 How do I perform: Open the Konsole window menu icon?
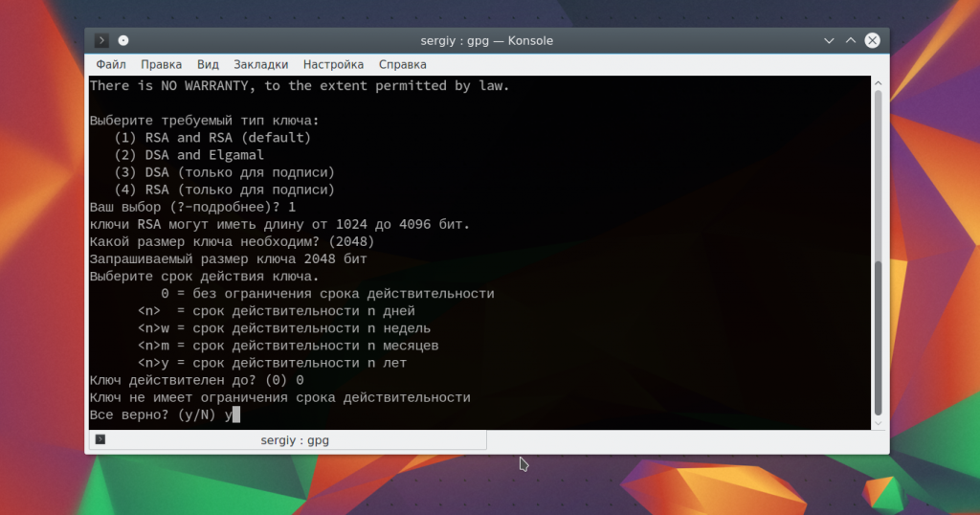click(102, 40)
